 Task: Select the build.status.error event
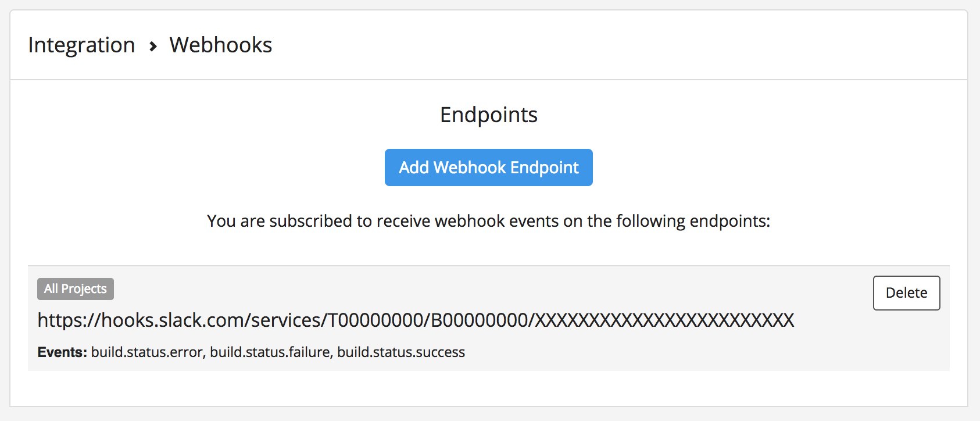pyautogui.click(x=147, y=352)
